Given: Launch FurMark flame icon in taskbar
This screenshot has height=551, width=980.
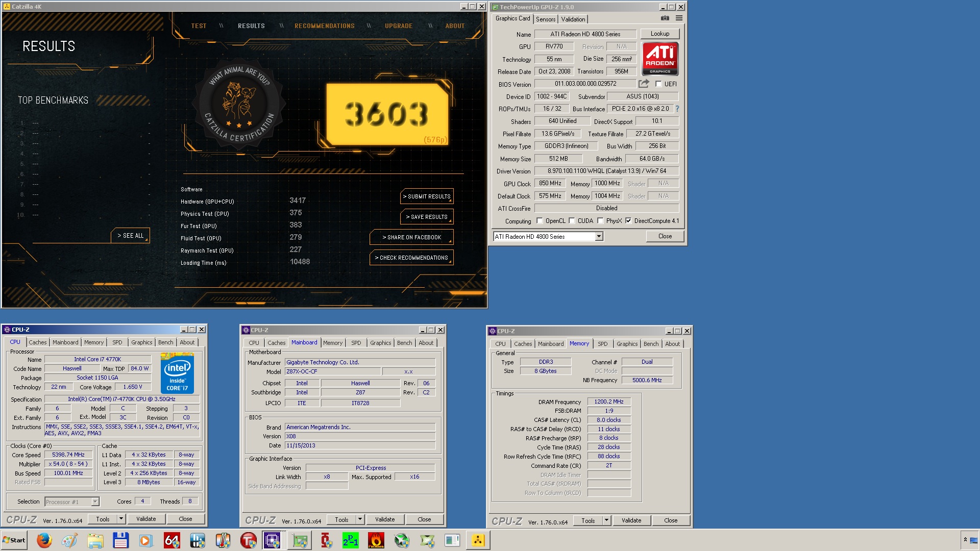Looking at the screenshot, I should [376, 540].
